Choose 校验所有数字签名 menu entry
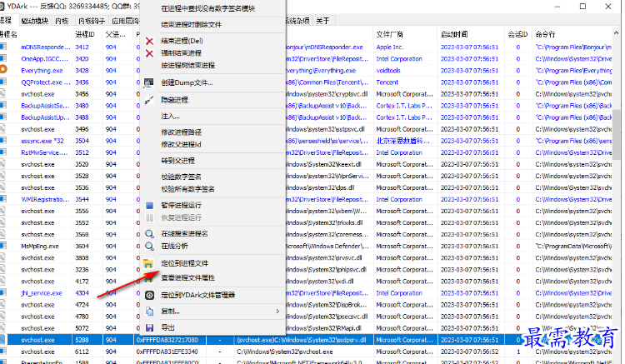This screenshot has width=625, height=364. point(187,189)
